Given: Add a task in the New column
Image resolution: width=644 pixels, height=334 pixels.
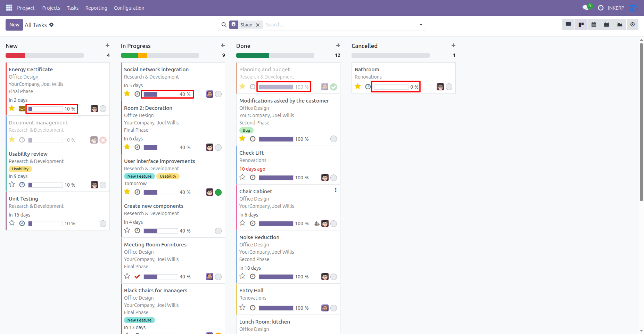Looking at the screenshot, I should point(107,46).
